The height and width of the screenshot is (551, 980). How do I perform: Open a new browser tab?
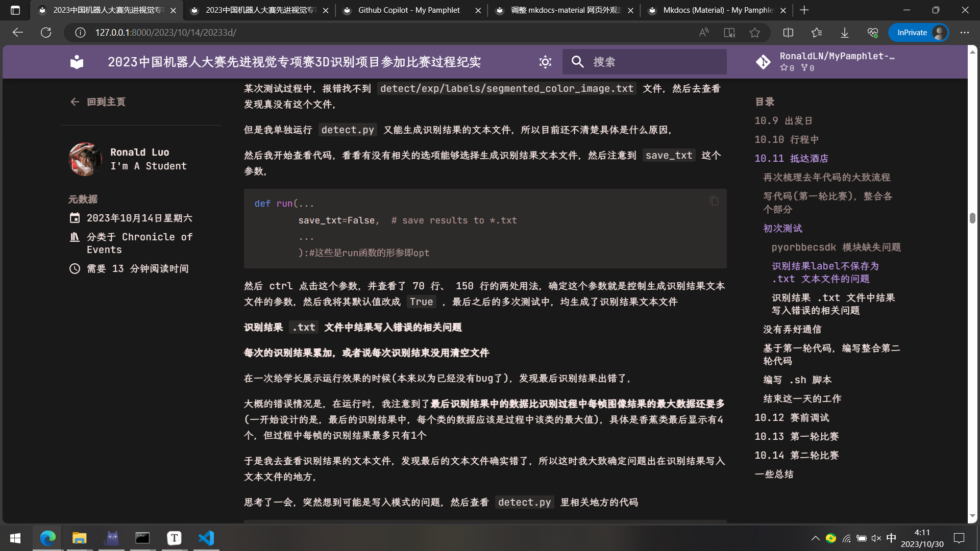804,10
